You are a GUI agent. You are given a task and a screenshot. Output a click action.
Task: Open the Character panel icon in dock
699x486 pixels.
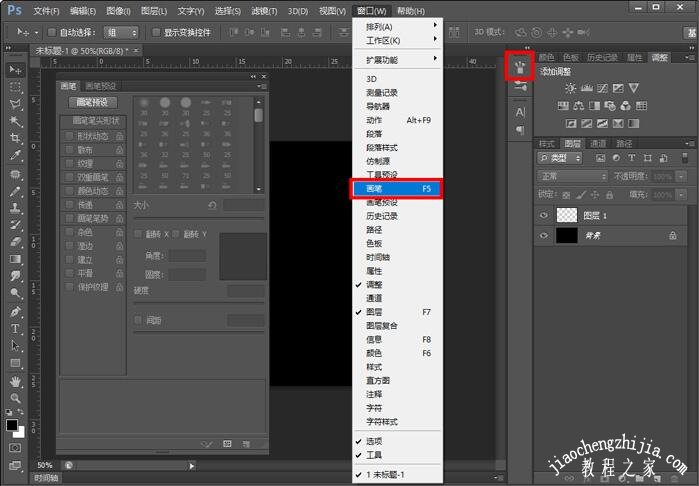click(x=520, y=112)
